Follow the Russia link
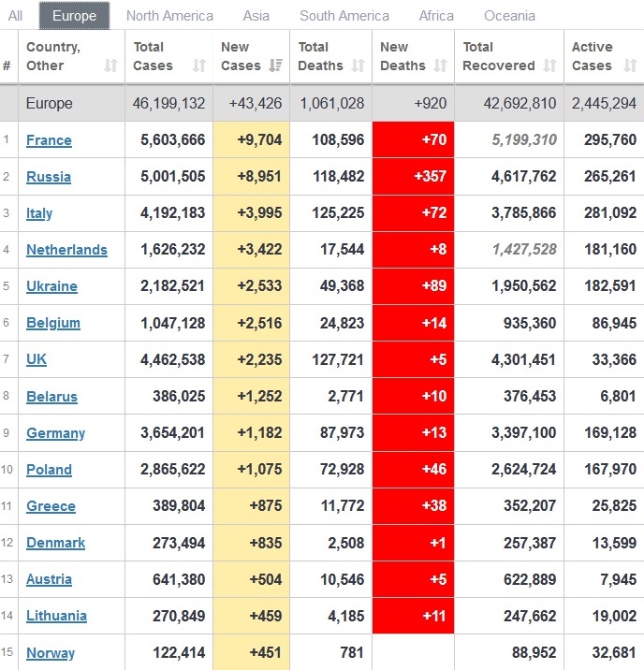Viewport: 644px width, 670px height. [48, 177]
